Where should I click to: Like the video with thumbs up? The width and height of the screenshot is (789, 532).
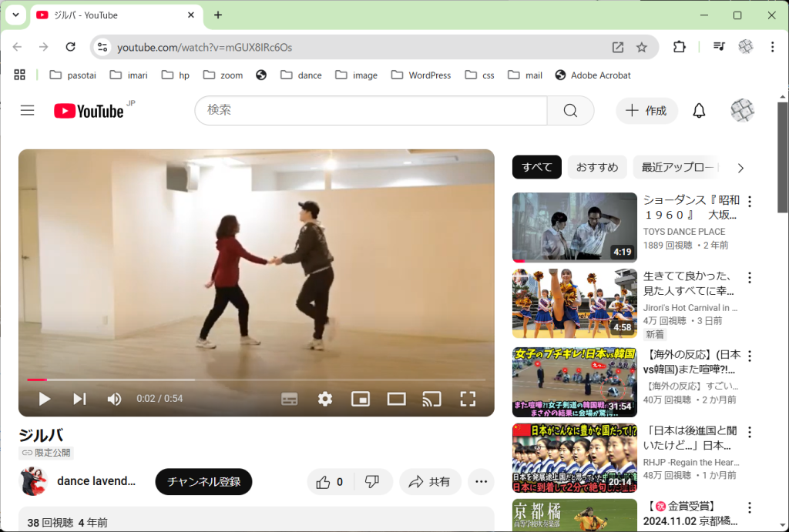330,482
